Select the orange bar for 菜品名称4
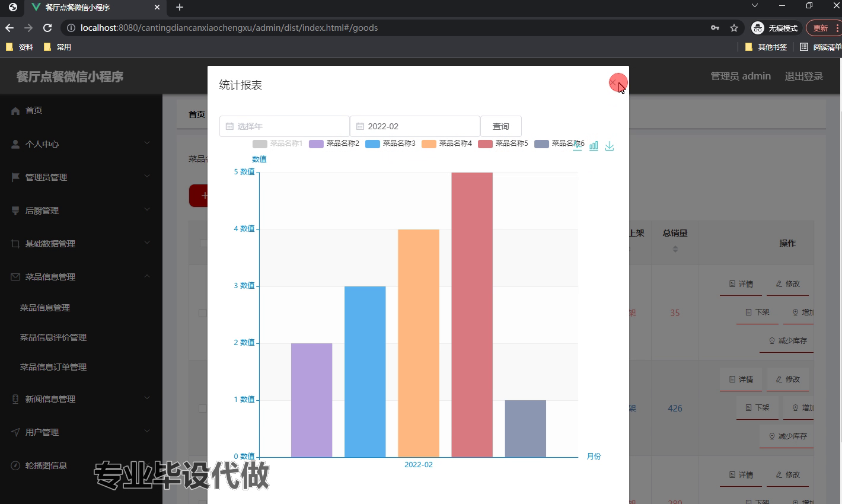This screenshot has height=504, width=842. click(x=418, y=343)
